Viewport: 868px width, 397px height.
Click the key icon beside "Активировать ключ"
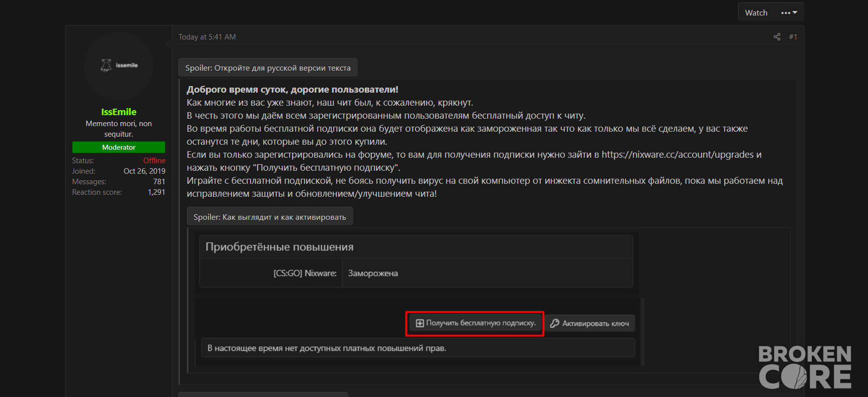click(x=554, y=323)
